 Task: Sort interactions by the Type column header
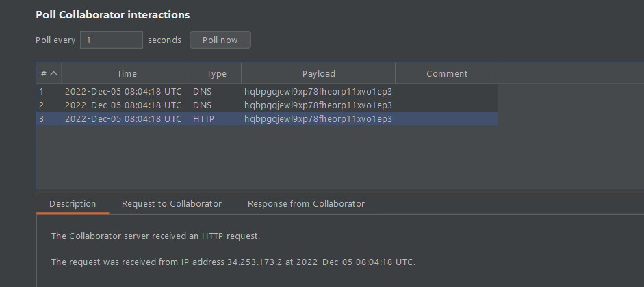tap(216, 74)
